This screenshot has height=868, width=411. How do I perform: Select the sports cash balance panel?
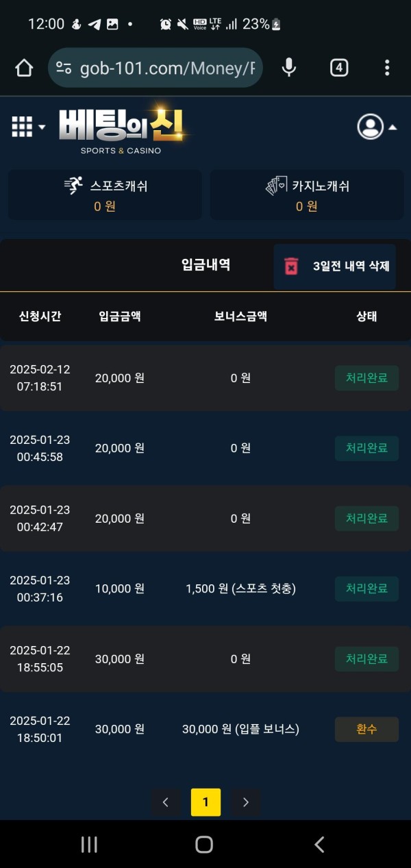(105, 195)
